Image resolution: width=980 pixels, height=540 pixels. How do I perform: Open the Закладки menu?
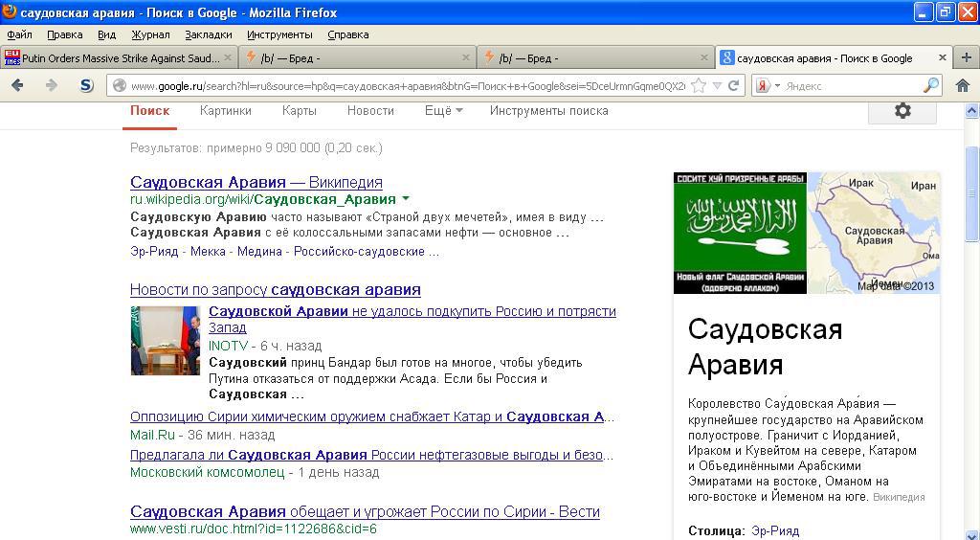[x=208, y=34]
